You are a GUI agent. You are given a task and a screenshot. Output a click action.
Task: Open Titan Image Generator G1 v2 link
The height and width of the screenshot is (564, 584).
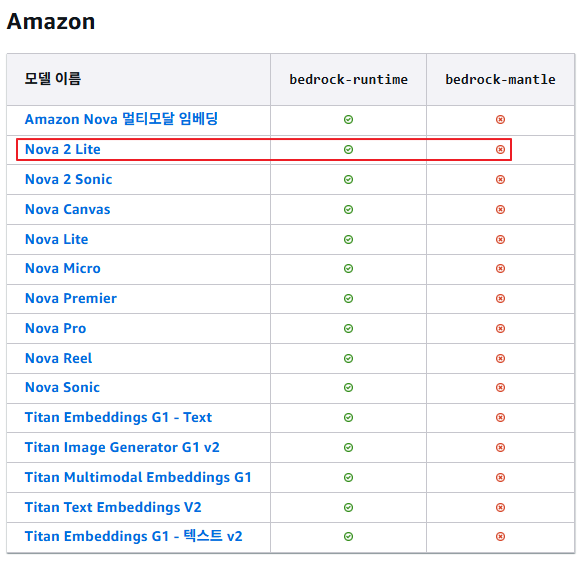click(x=122, y=447)
